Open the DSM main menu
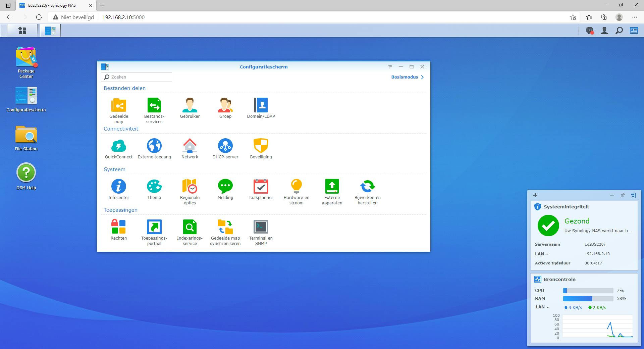Viewport: 644px width, 349px height. [x=22, y=31]
